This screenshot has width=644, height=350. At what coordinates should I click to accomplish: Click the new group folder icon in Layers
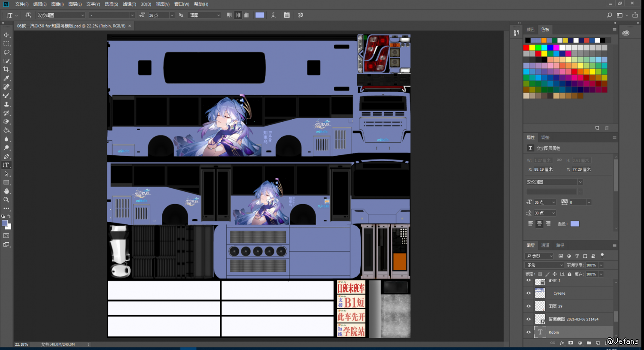pos(589,343)
